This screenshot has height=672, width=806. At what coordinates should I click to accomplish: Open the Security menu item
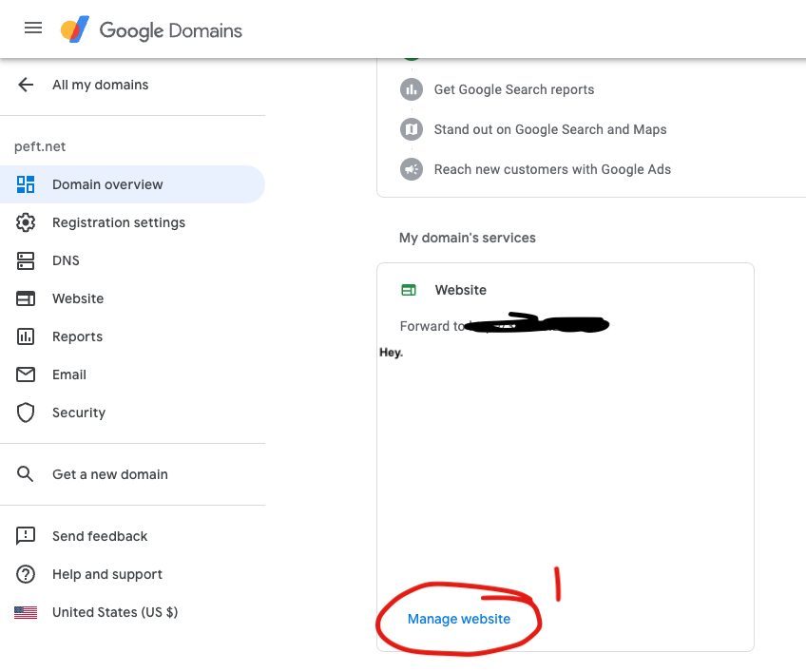tap(79, 413)
